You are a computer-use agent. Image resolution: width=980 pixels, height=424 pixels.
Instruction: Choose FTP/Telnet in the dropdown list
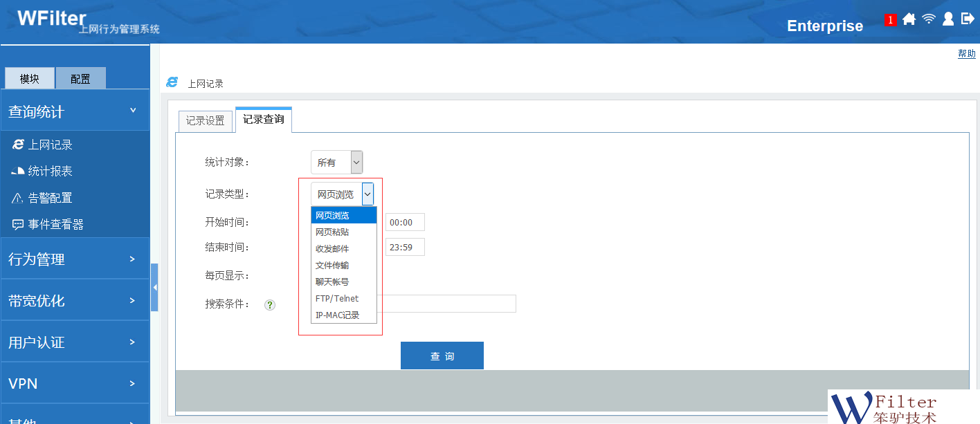[337, 299]
